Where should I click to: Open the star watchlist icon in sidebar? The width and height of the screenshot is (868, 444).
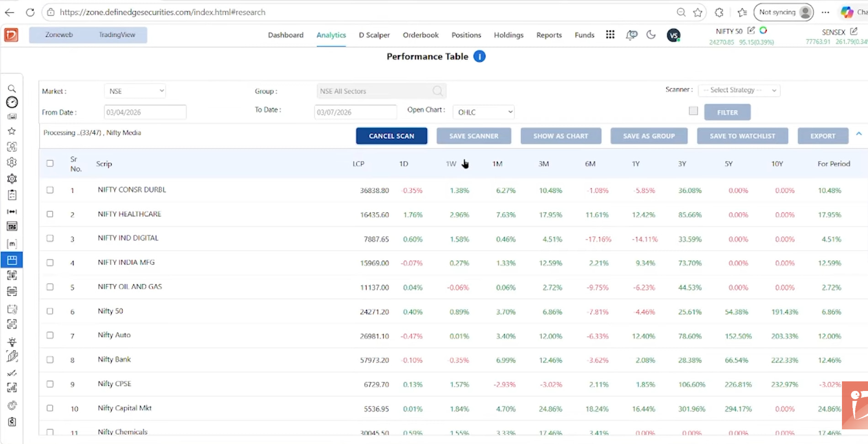click(x=12, y=131)
